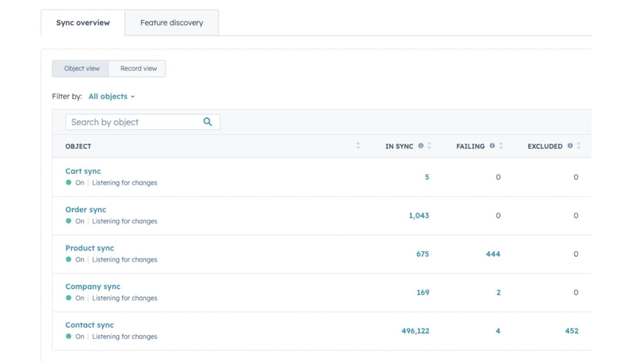The height and width of the screenshot is (362, 644).
Task: Click Company sync's 'Listening for changes' text
Action: (x=125, y=298)
